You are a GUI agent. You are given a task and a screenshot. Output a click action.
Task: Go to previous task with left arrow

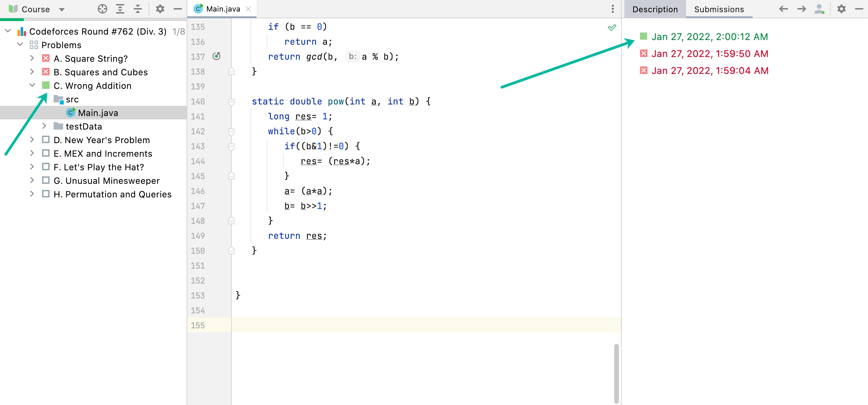click(x=784, y=9)
